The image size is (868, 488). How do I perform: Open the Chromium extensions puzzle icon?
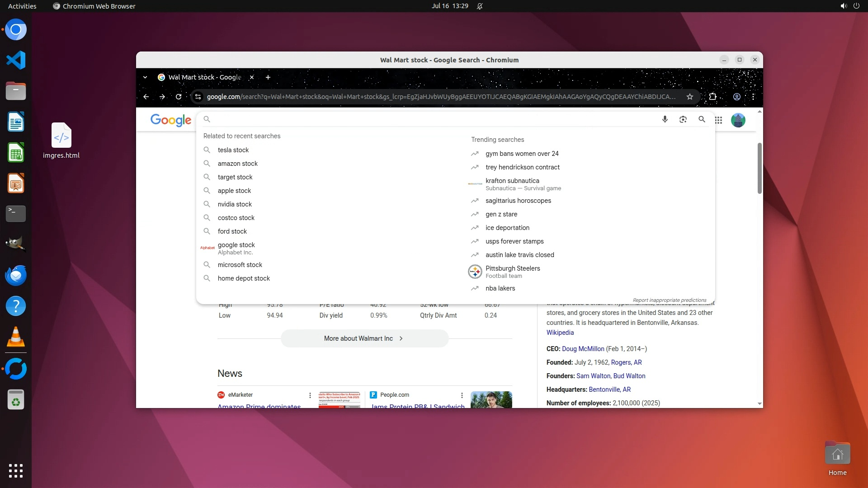pos(712,97)
